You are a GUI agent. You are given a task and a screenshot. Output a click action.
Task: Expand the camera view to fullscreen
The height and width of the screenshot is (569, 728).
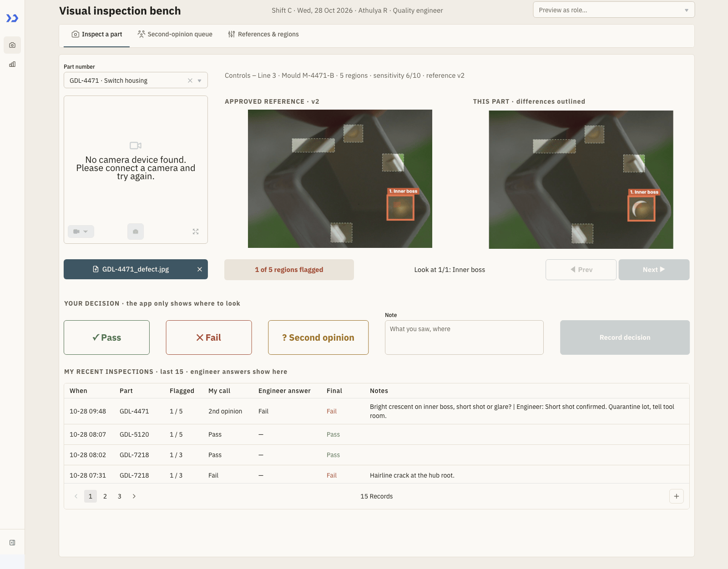196,232
